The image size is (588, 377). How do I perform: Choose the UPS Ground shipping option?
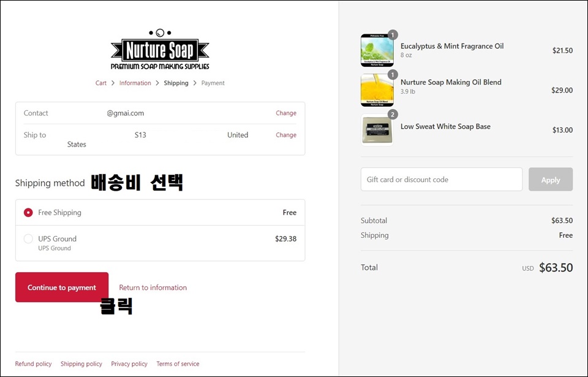click(x=28, y=239)
